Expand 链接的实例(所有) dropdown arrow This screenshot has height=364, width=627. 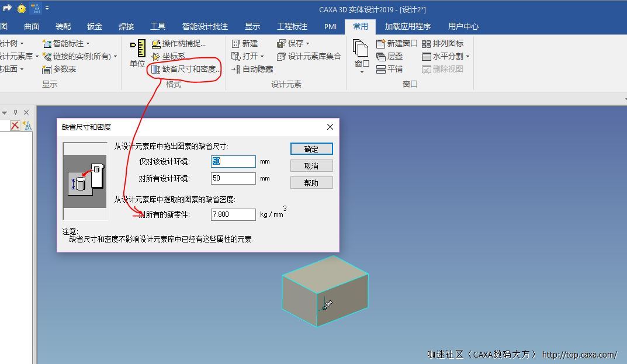(115, 57)
